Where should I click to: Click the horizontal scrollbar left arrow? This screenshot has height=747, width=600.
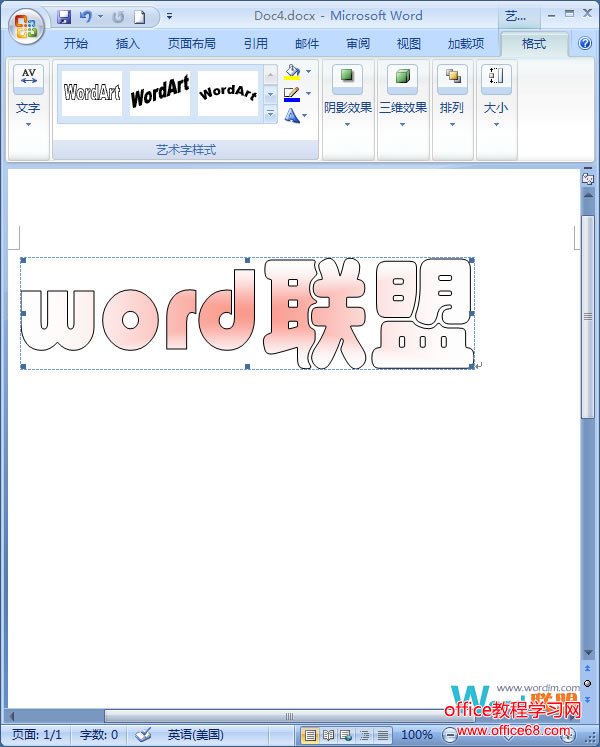(12, 716)
